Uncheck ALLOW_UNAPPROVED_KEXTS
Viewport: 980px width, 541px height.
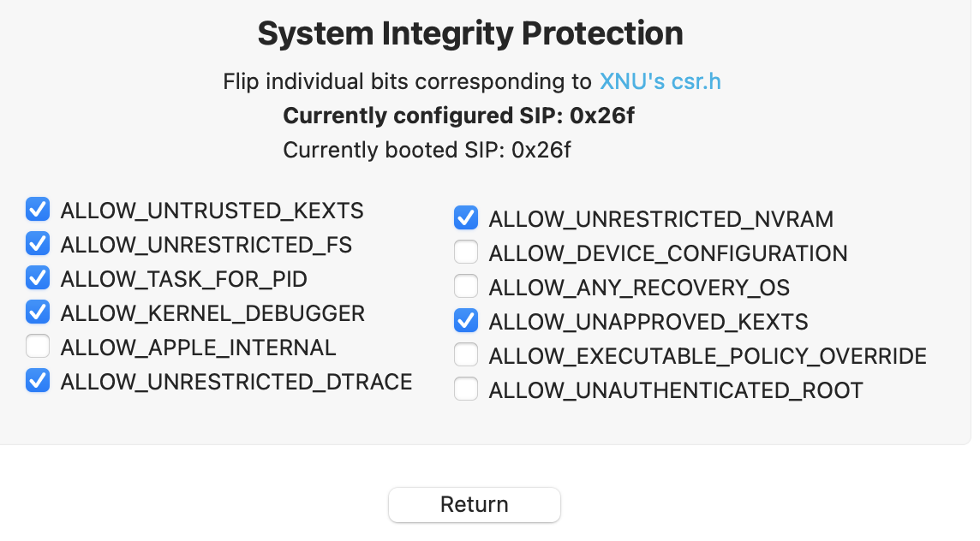pyautogui.click(x=465, y=321)
